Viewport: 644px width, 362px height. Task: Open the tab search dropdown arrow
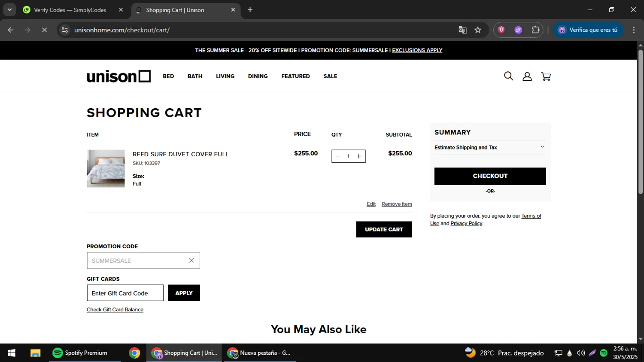9,9
